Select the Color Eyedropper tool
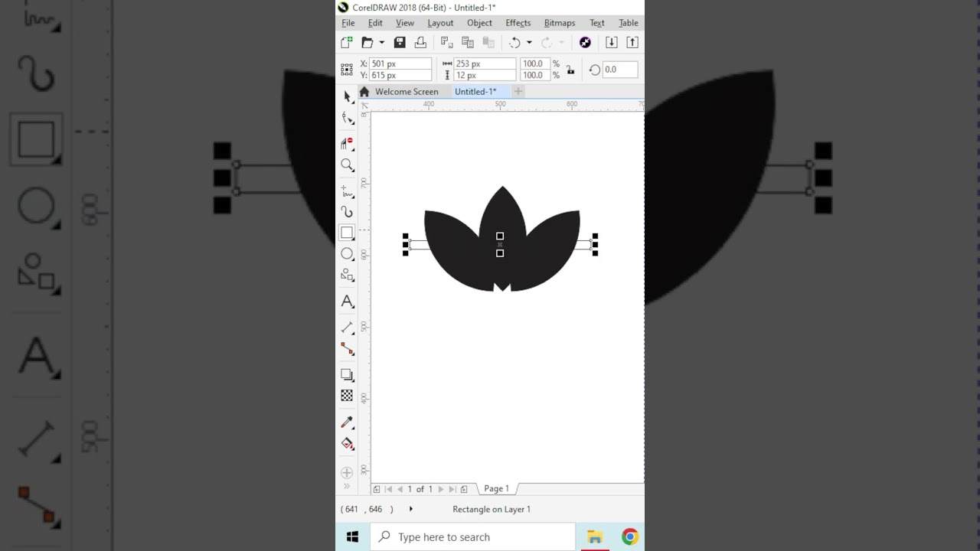Viewport: 980px width, 551px height. coord(348,422)
